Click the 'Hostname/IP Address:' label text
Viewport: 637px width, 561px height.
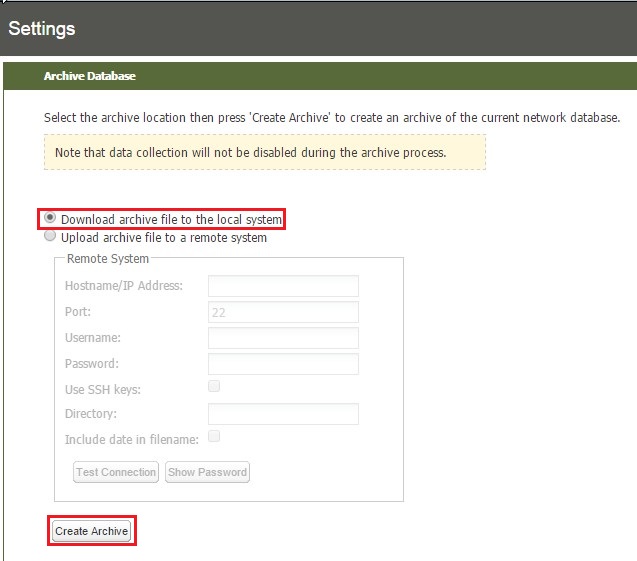124,286
